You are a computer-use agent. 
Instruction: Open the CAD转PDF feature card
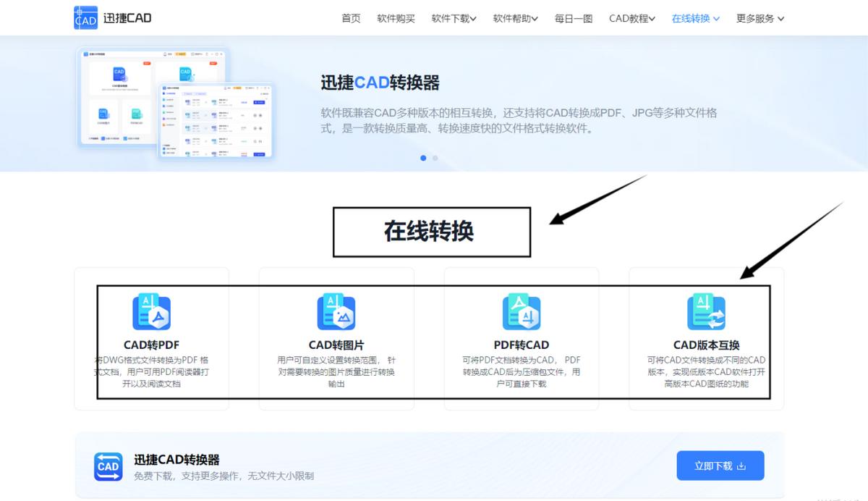[x=150, y=337]
